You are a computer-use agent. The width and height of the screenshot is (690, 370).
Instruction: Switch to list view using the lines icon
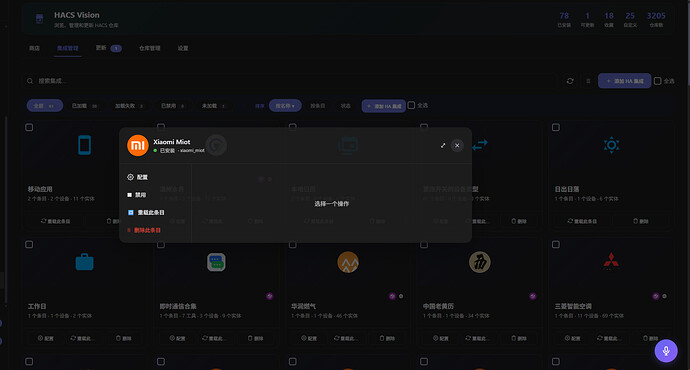click(588, 81)
